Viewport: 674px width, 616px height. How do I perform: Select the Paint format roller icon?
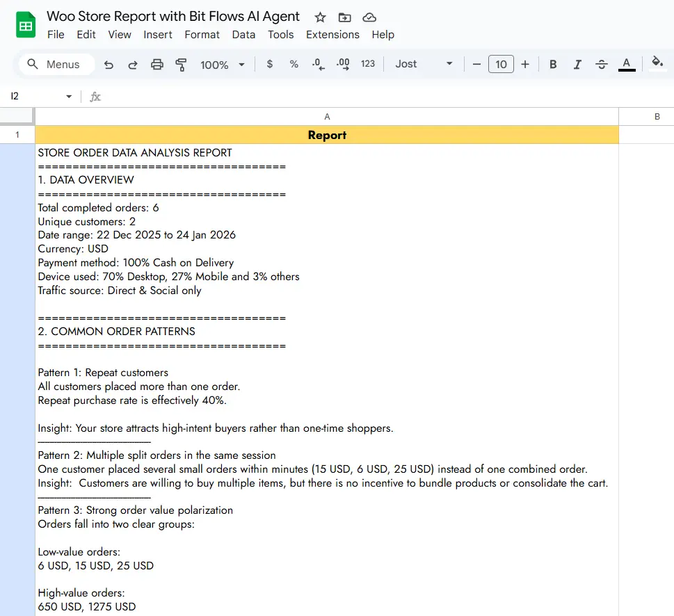(182, 65)
